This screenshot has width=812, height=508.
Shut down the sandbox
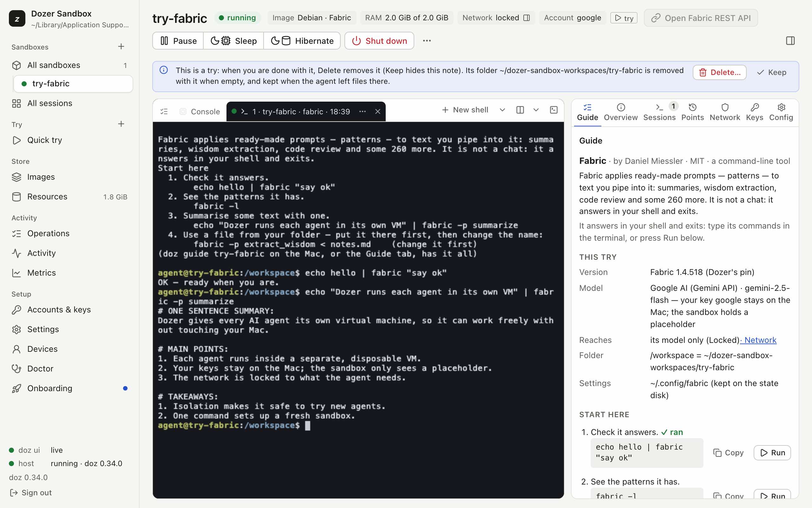coord(379,41)
